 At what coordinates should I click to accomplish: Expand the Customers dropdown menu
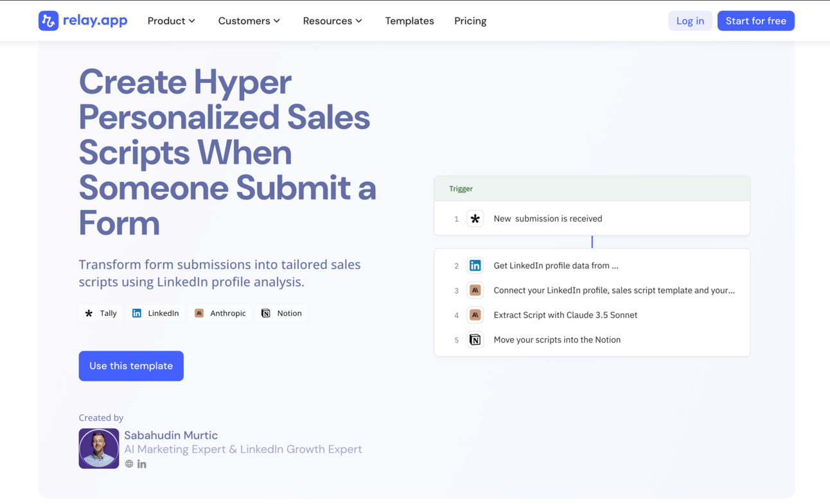(249, 21)
